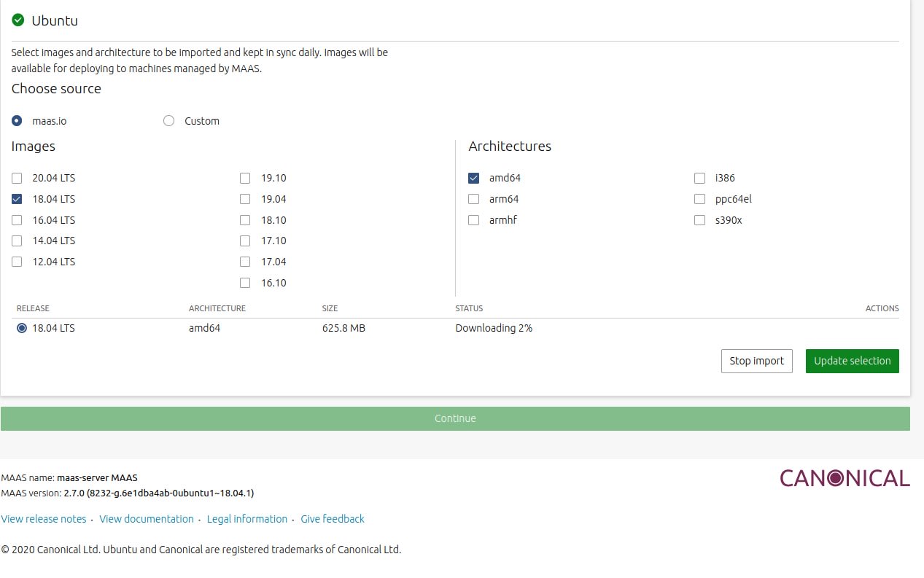Click the Canonical logo
Image resolution: width=924 pixels, height=578 pixels.
point(845,478)
